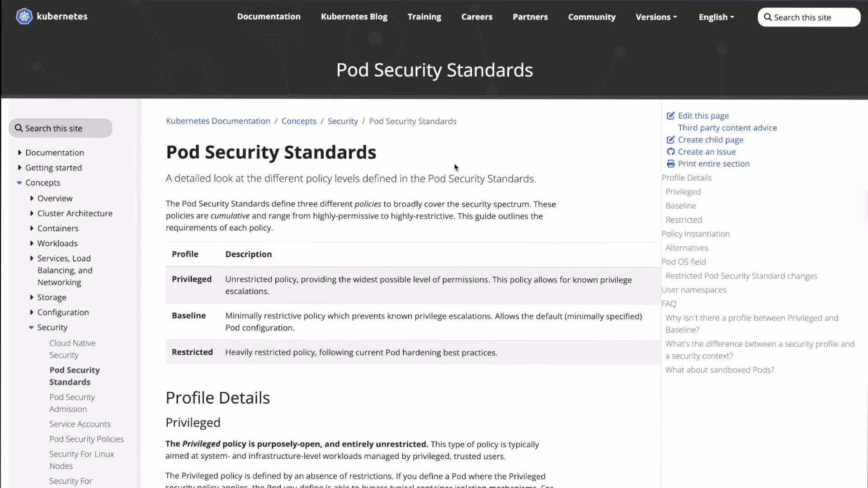Jump to Policy Instantiation in contents
868x488 pixels.
(695, 234)
